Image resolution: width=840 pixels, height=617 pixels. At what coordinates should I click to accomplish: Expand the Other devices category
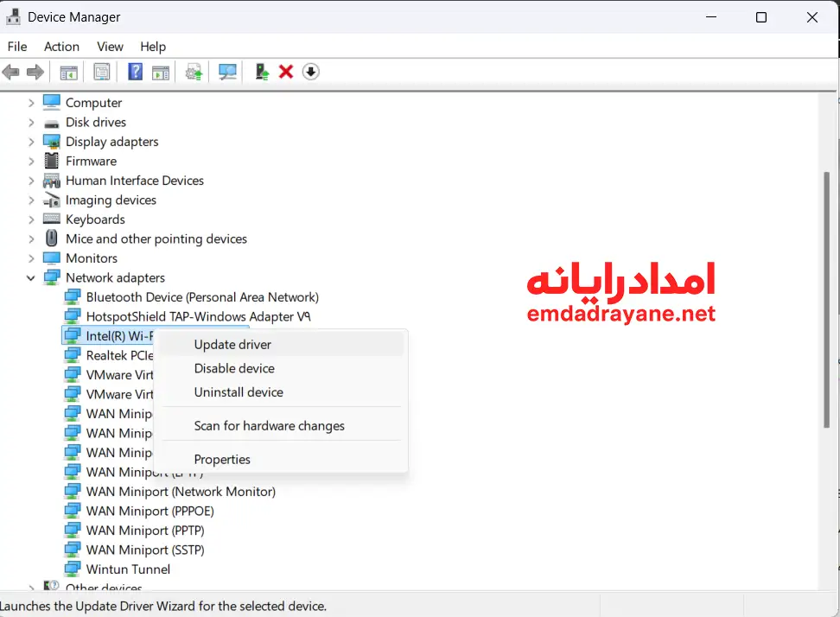pyautogui.click(x=30, y=588)
